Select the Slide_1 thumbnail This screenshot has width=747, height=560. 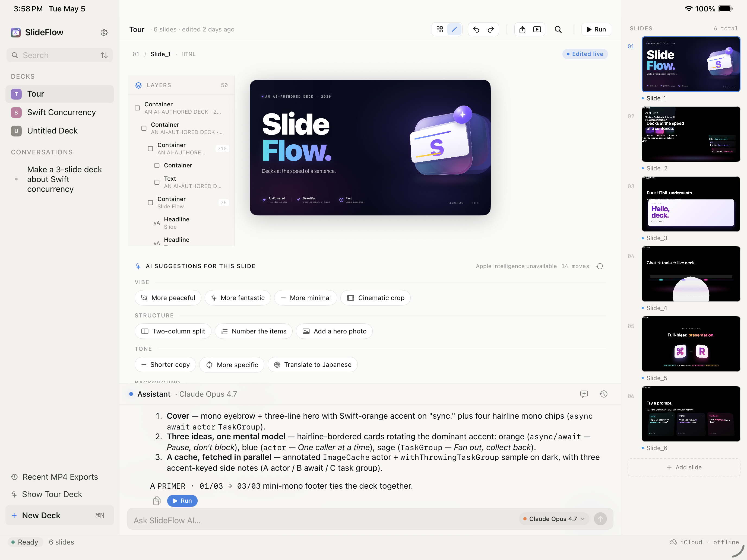tap(691, 64)
